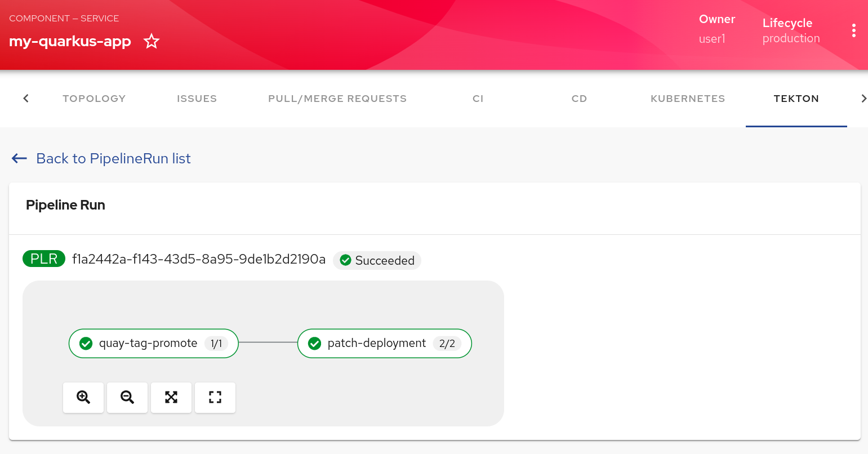Star my-quarkus-app as favorite

point(152,41)
